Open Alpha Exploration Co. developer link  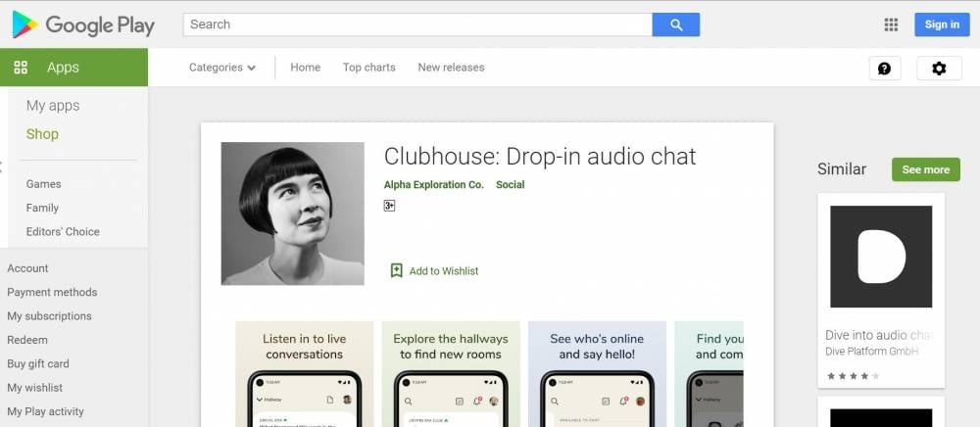[434, 185]
